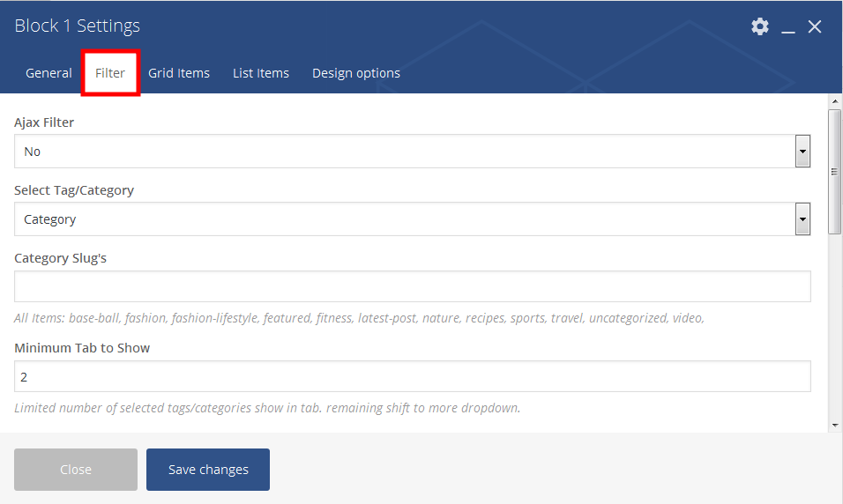Viewport: 843px width, 504px height.
Task: Open the Ajax Filter dropdown showing No
Action: tap(406, 152)
